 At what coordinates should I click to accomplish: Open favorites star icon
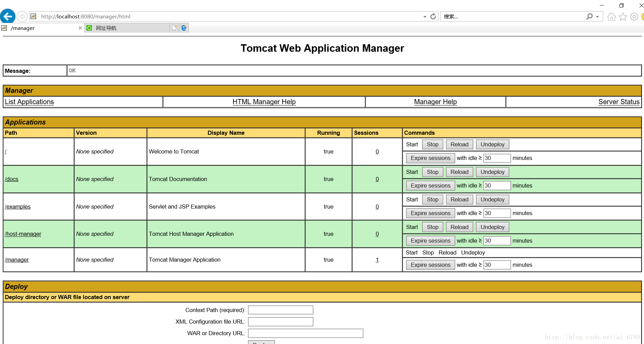(623, 17)
